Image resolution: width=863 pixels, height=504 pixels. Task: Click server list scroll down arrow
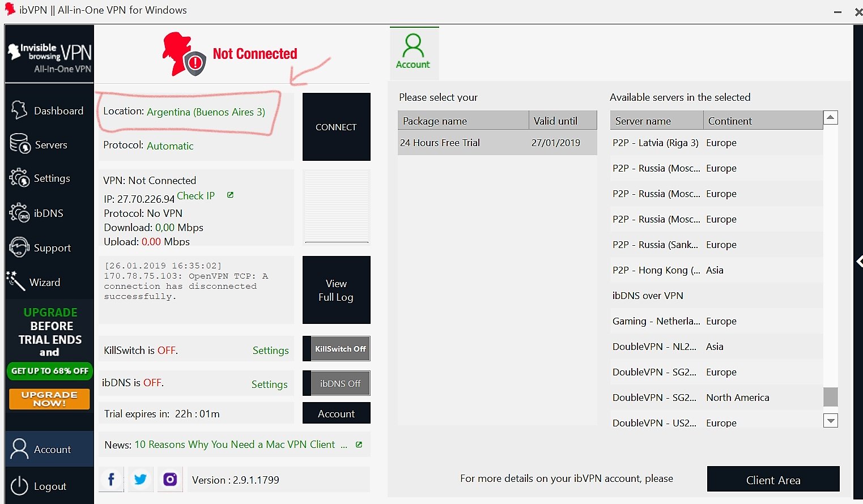830,420
